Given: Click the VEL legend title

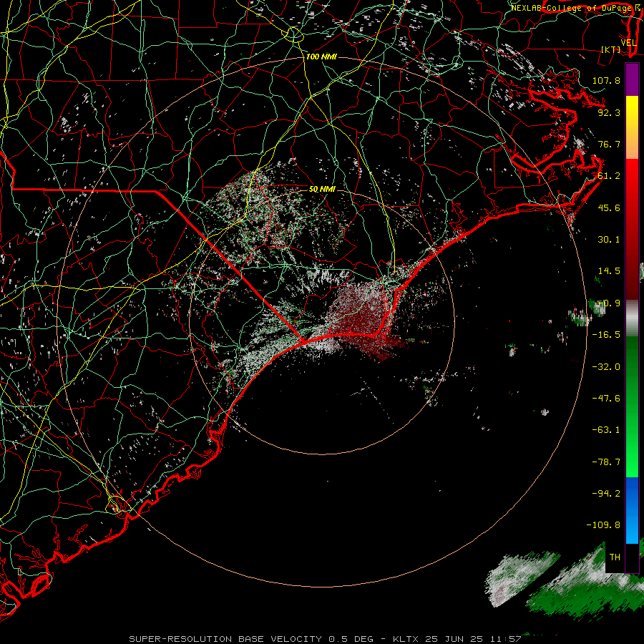Looking at the screenshot, I should point(629,43).
